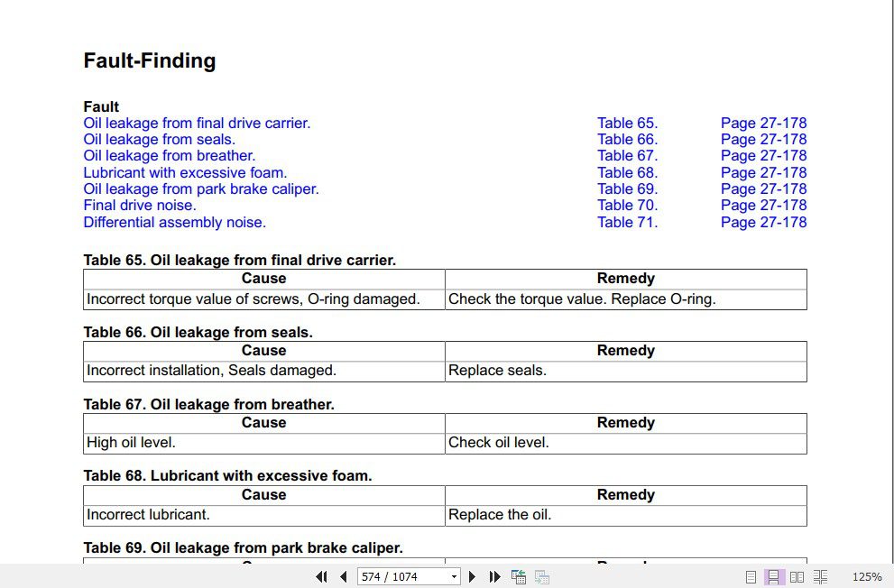Viewport: 894px width, 588px height.
Task: Follow the 'Oil leakage from seals' link
Action: 159,140
